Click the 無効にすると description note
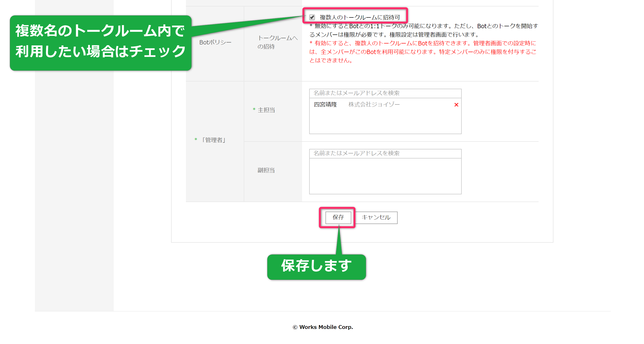644x344 pixels. pyautogui.click(x=423, y=30)
